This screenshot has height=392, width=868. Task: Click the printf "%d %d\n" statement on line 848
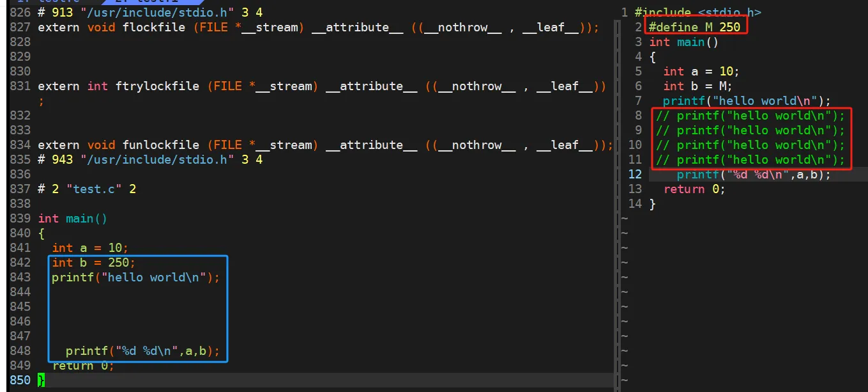[x=143, y=351]
